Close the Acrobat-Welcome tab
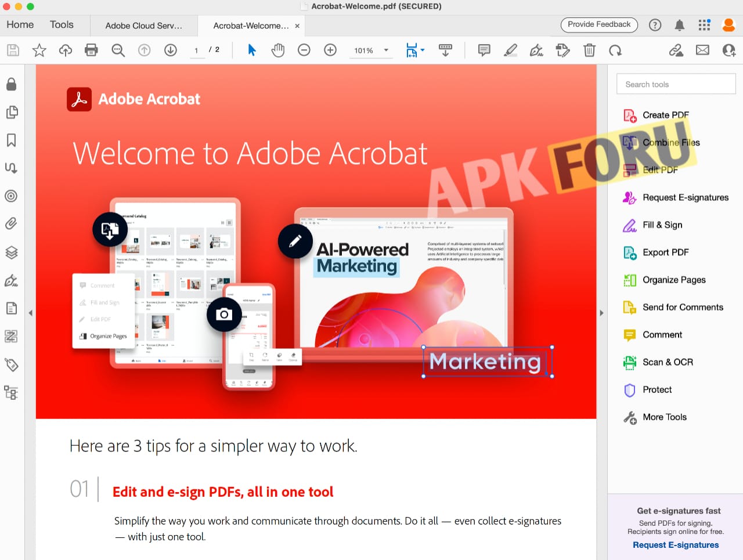This screenshot has height=560, width=743. tap(297, 26)
